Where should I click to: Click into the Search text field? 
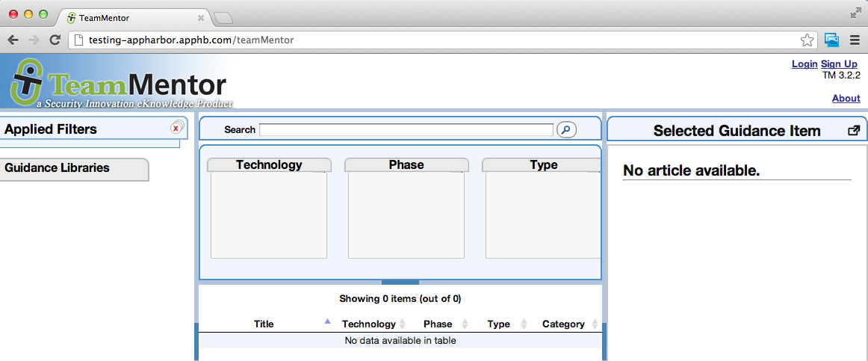[406, 130]
